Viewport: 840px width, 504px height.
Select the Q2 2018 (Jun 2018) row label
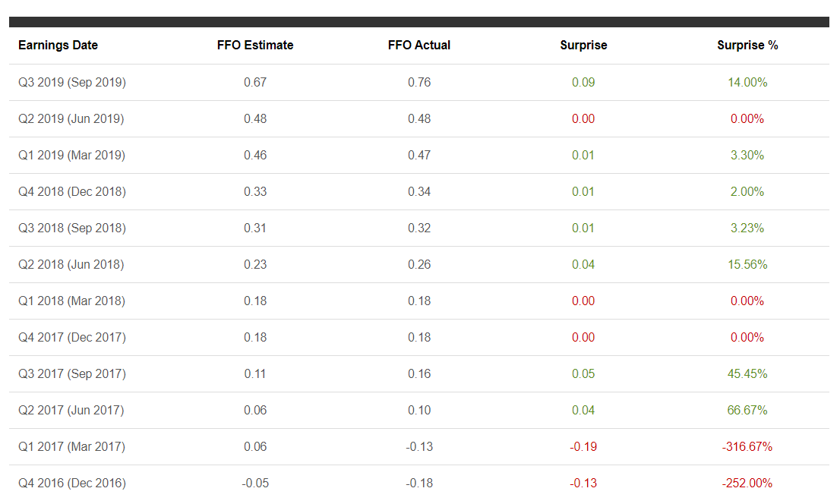click(x=71, y=264)
